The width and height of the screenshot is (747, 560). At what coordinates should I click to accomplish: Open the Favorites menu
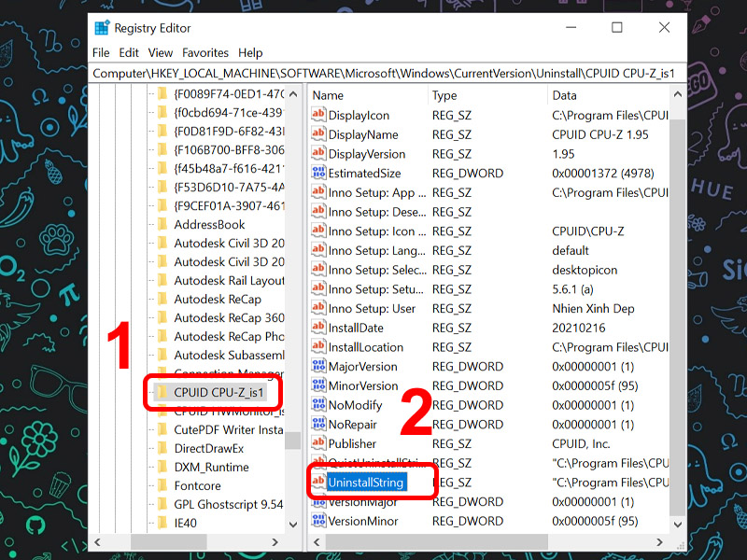tap(204, 52)
